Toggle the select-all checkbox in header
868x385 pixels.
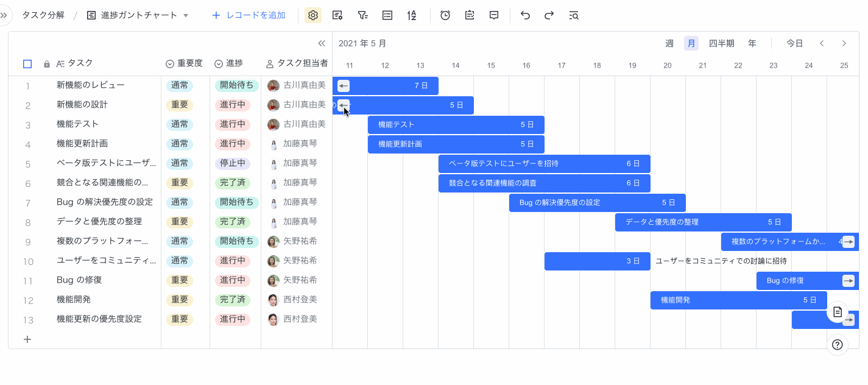[x=27, y=64]
